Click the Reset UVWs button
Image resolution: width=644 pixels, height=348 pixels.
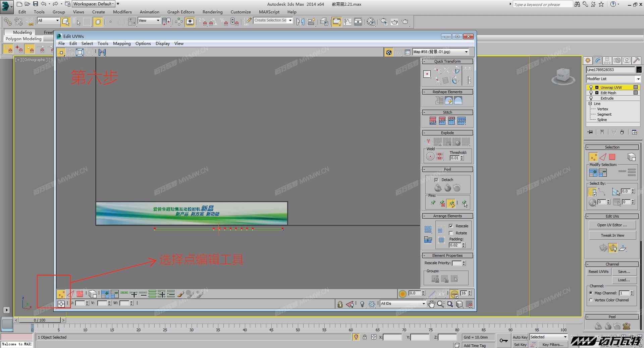click(x=598, y=272)
